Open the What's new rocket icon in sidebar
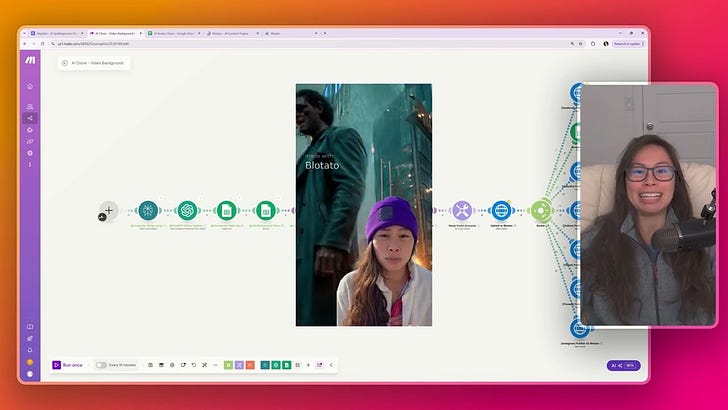Viewport: 728px width, 410px height. tap(30, 338)
